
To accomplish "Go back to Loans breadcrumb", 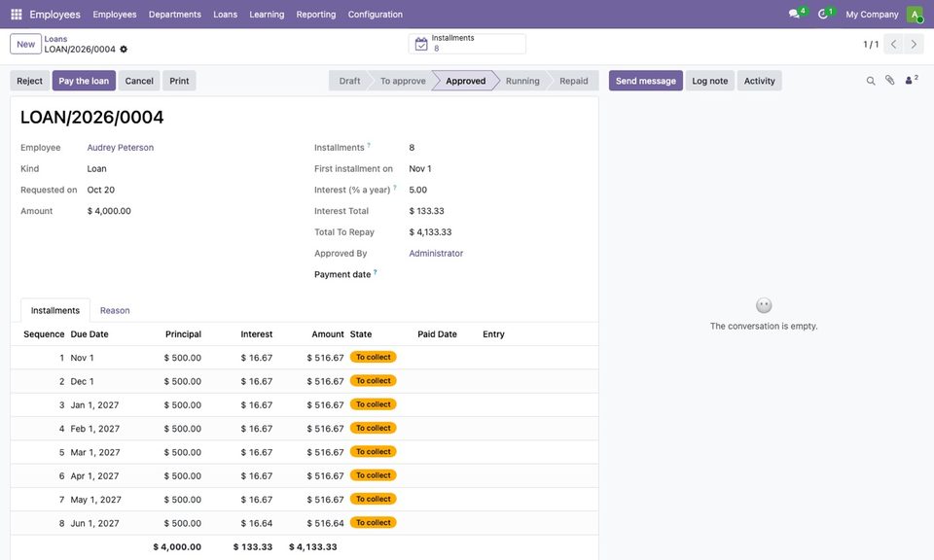I will coord(55,39).
